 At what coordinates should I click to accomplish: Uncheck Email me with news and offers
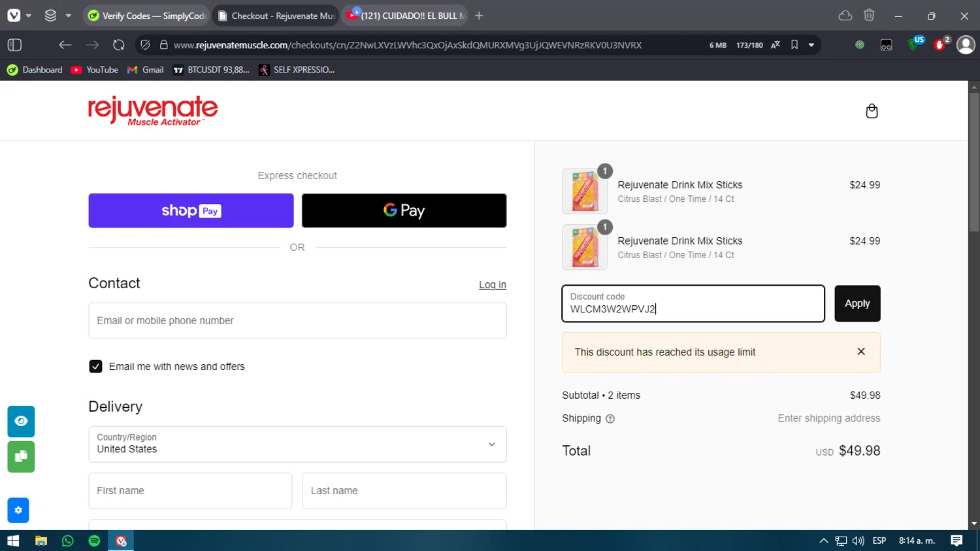[95, 367]
